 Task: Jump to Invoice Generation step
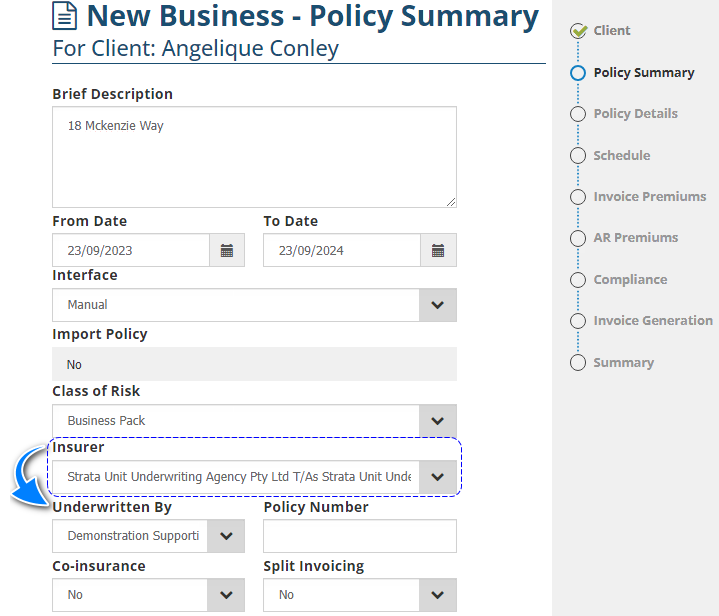(652, 321)
